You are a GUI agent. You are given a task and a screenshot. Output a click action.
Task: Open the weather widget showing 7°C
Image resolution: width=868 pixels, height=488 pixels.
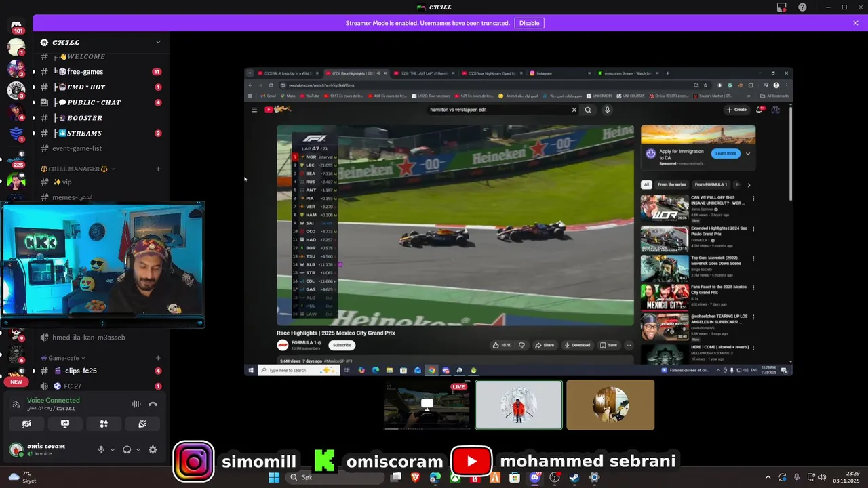22,477
